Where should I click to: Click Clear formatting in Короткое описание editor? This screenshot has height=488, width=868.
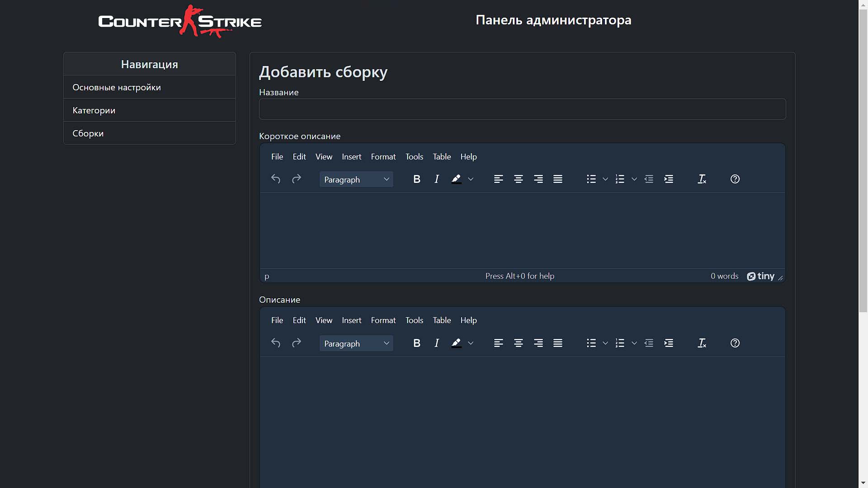(702, 179)
